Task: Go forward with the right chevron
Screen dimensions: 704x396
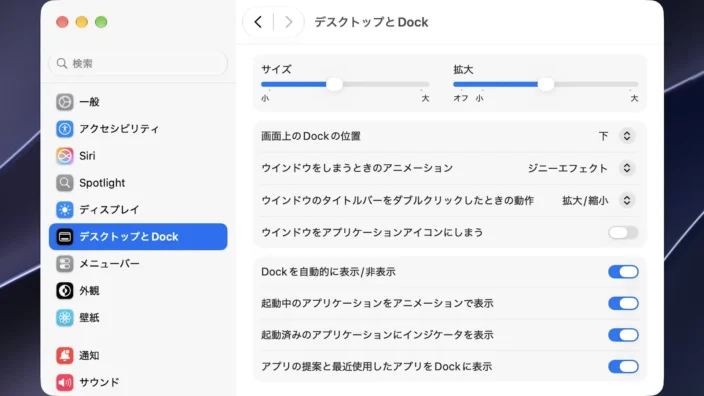Action: (x=289, y=22)
